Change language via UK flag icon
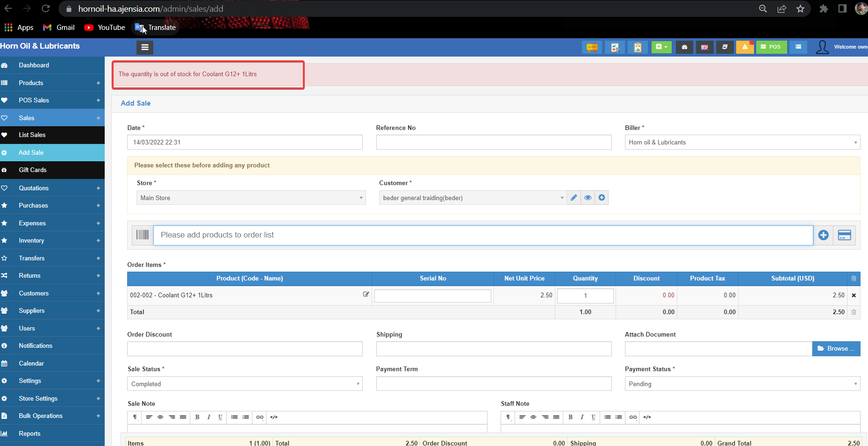Viewport: 868px width, 446px height. (x=704, y=47)
